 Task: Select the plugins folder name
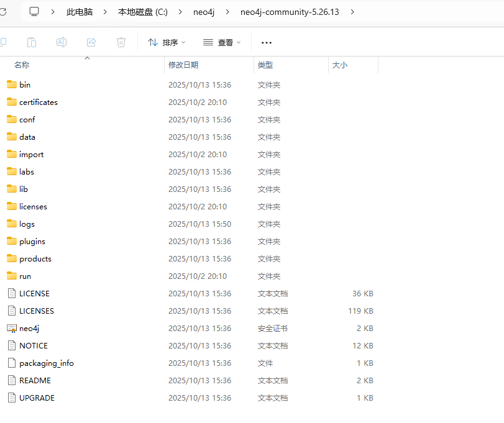click(32, 242)
